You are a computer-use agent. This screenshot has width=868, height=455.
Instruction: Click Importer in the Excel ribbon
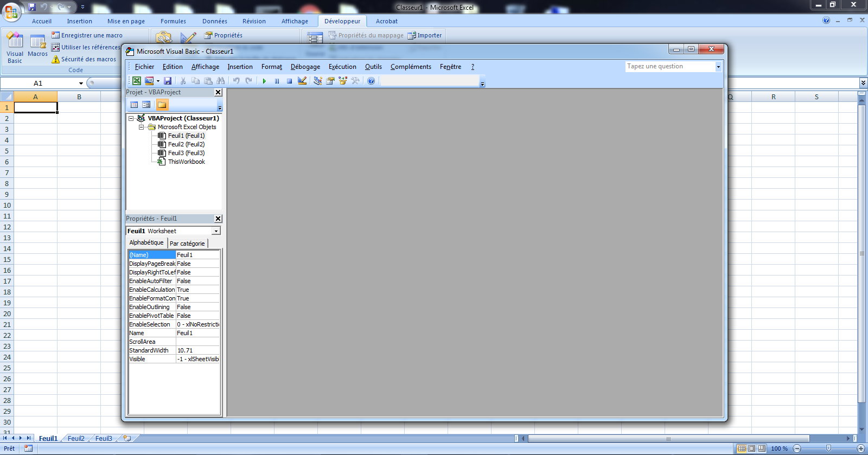point(425,35)
